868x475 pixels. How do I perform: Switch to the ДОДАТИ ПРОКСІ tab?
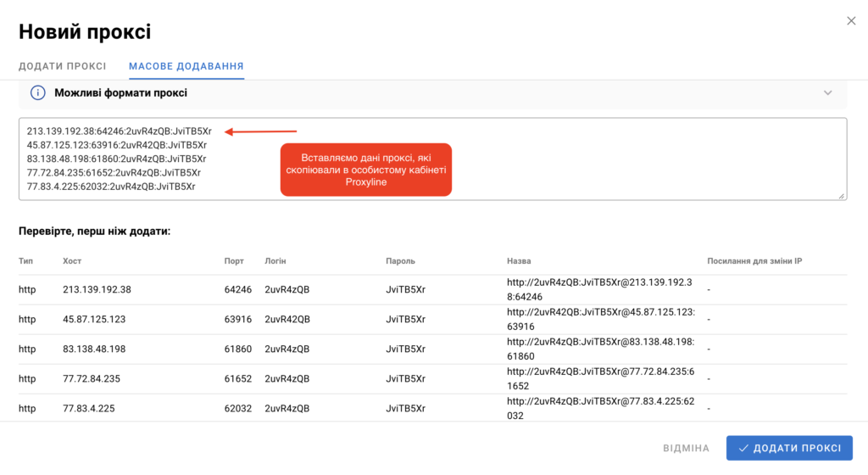[63, 66]
